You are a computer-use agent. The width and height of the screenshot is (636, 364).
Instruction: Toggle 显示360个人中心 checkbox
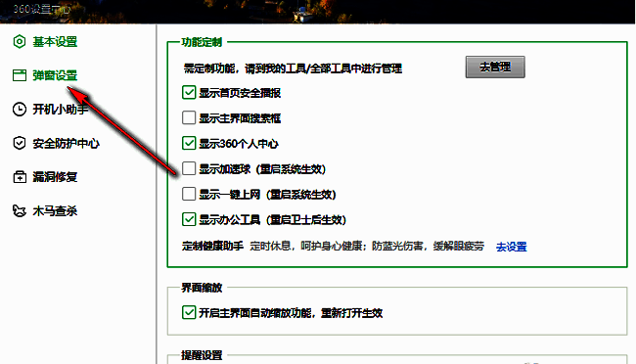pyautogui.click(x=189, y=143)
